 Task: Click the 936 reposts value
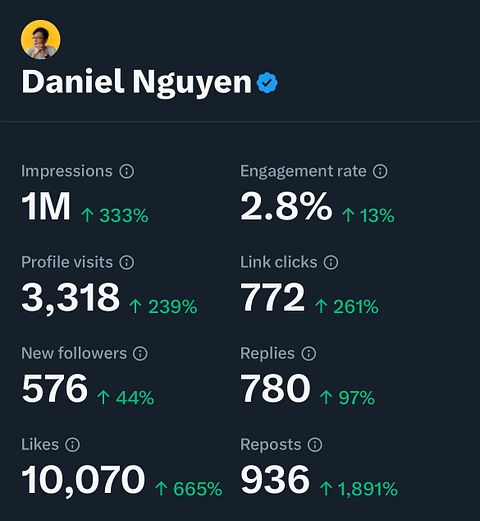[x=275, y=479]
